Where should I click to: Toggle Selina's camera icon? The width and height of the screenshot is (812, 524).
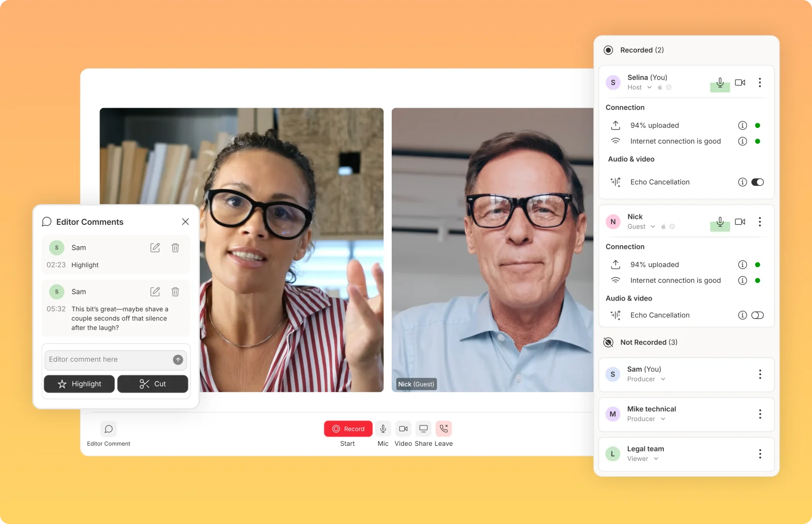740,82
